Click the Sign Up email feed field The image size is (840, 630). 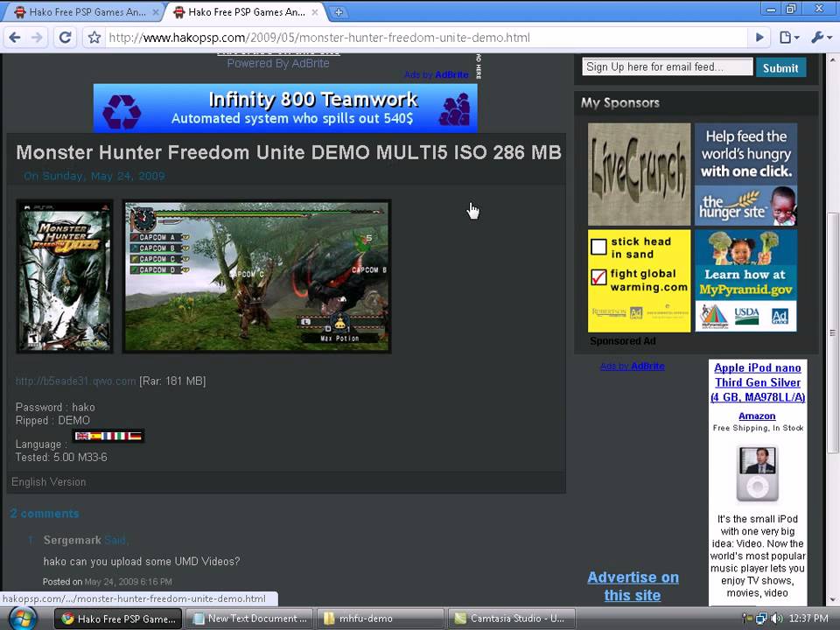pos(667,67)
